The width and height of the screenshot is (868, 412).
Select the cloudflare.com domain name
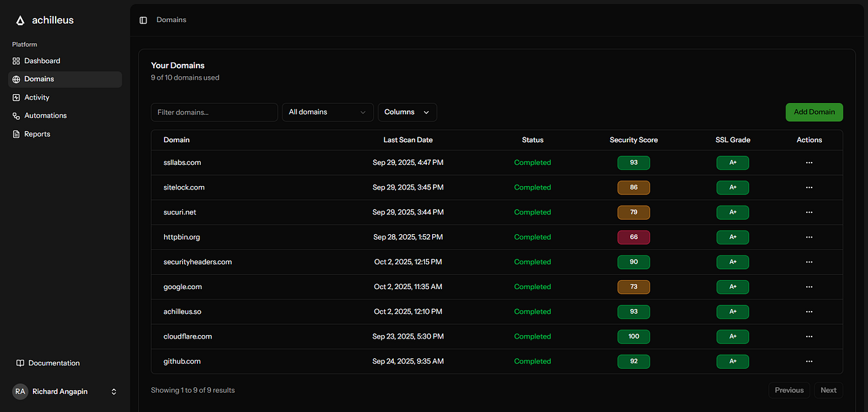tap(188, 336)
